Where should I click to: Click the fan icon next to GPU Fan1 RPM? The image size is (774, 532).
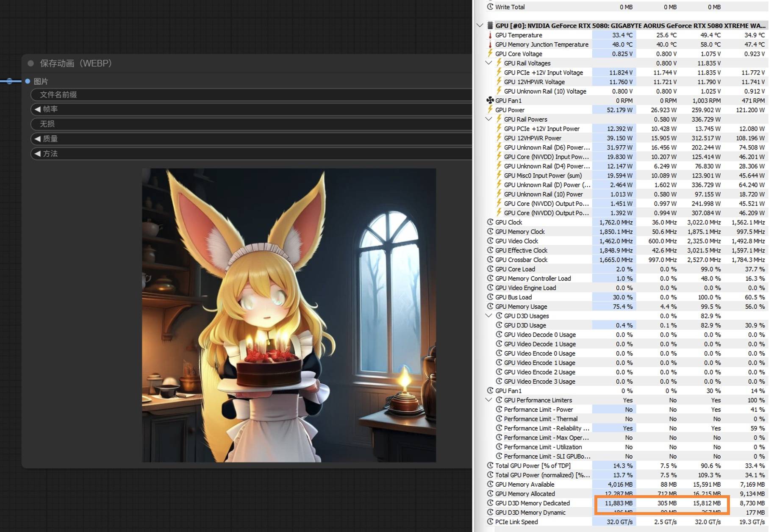(490, 100)
